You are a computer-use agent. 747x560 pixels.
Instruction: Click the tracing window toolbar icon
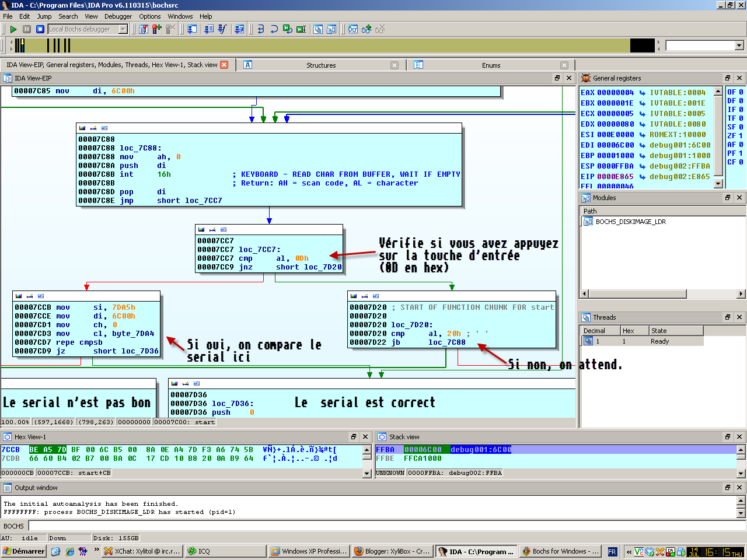tap(239, 29)
